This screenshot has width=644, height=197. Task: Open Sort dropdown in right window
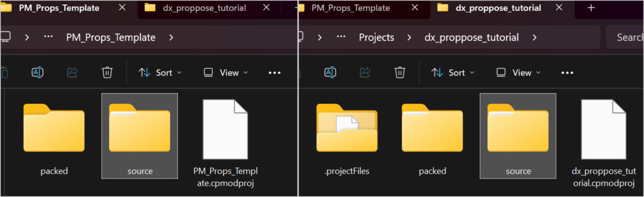[453, 73]
